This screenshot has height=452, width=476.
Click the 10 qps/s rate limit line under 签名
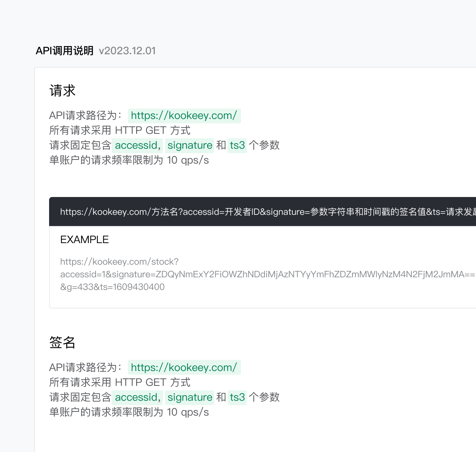(x=129, y=412)
